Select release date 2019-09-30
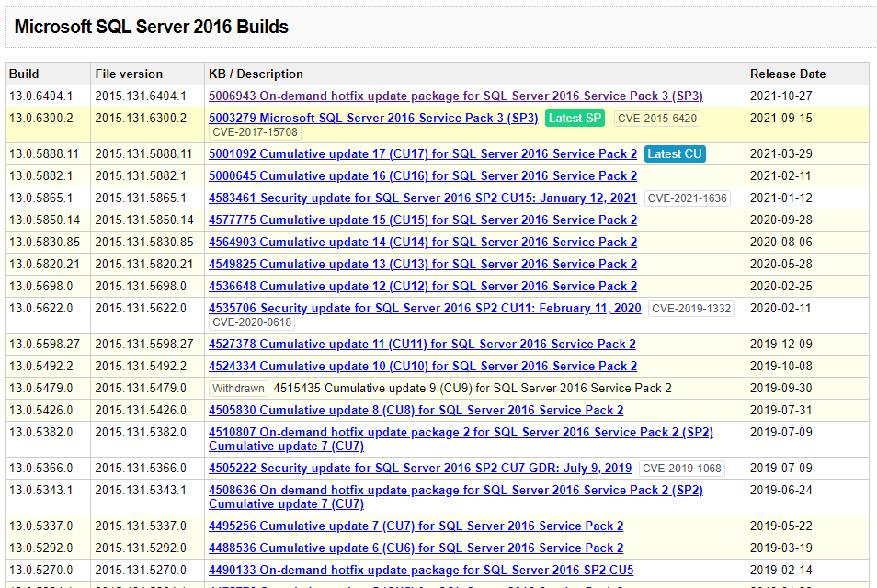The height and width of the screenshot is (588, 877). (x=780, y=389)
